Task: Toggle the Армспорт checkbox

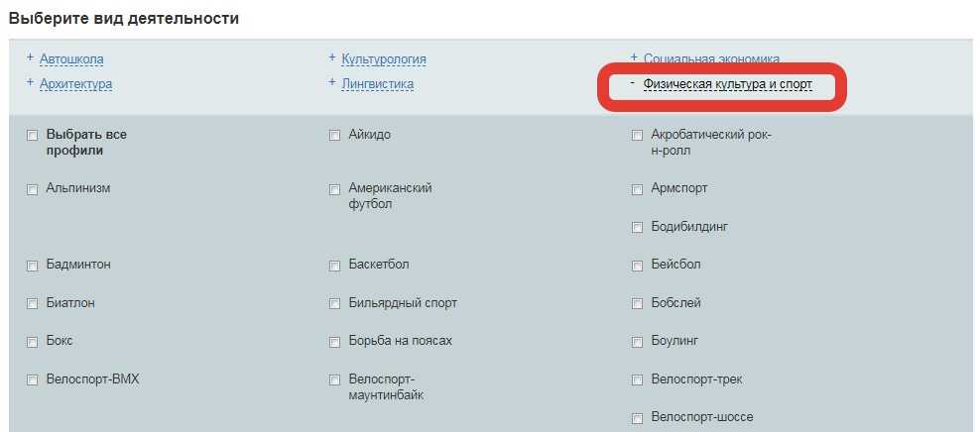Action: click(x=638, y=189)
